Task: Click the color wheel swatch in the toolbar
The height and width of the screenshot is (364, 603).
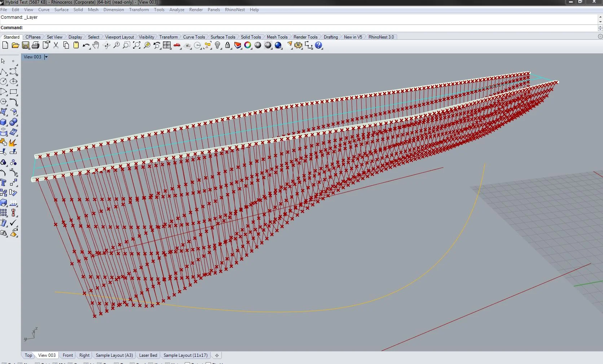Action: pyautogui.click(x=248, y=45)
